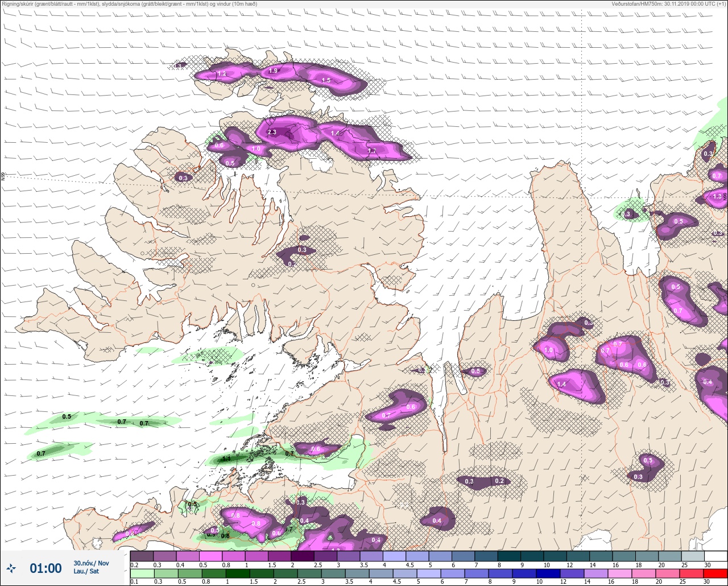Screen dimensions: 728x586
Task: Click the 0.2 precipitation value label
Action: [x=499, y=481]
